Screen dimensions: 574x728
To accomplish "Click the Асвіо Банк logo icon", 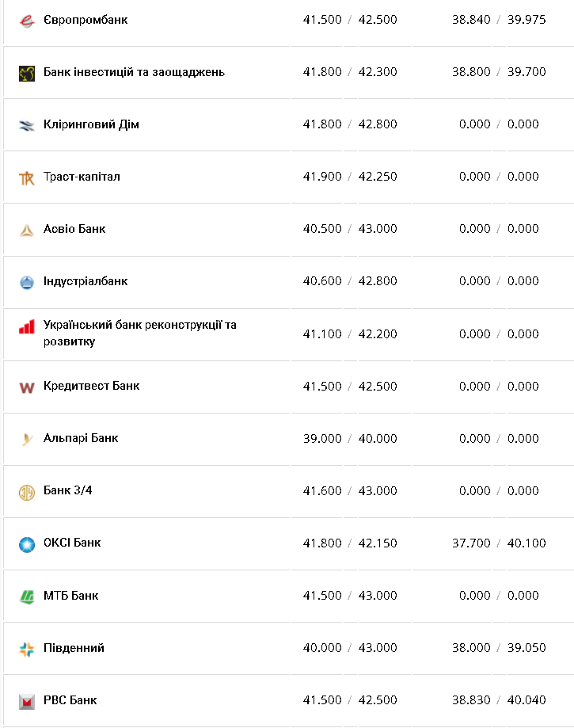I will (27, 230).
